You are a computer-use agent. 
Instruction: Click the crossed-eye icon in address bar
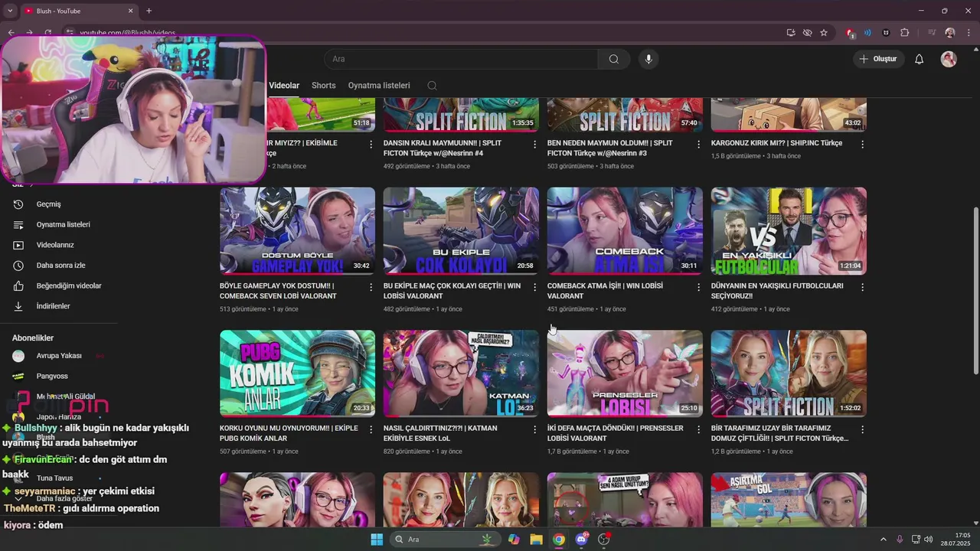pyautogui.click(x=807, y=33)
